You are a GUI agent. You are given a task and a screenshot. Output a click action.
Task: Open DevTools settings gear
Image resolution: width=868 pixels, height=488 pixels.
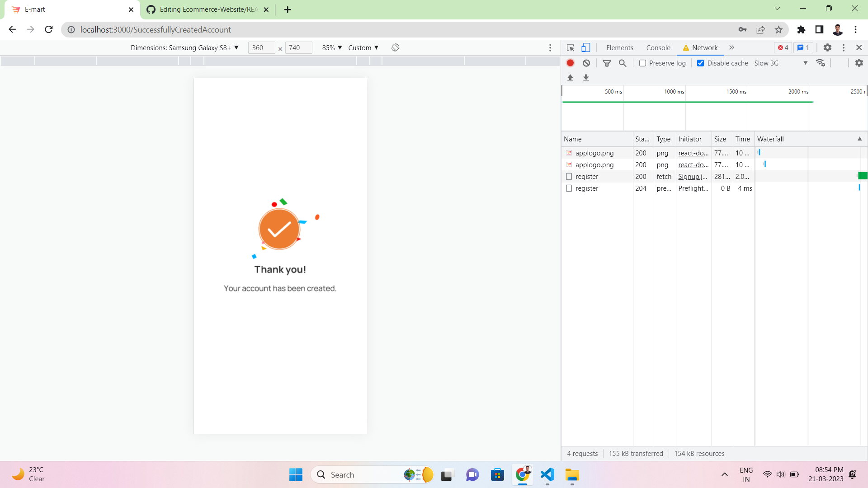(x=828, y=47)
